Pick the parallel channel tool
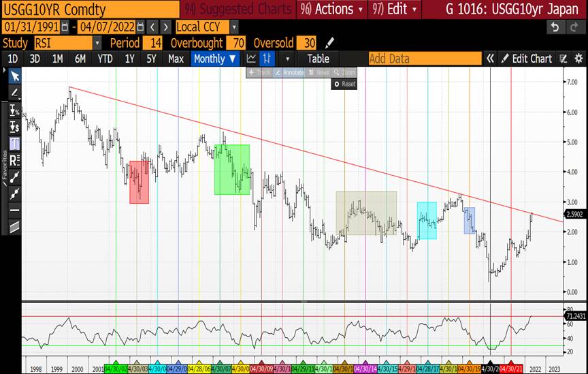 pos(14,227)
